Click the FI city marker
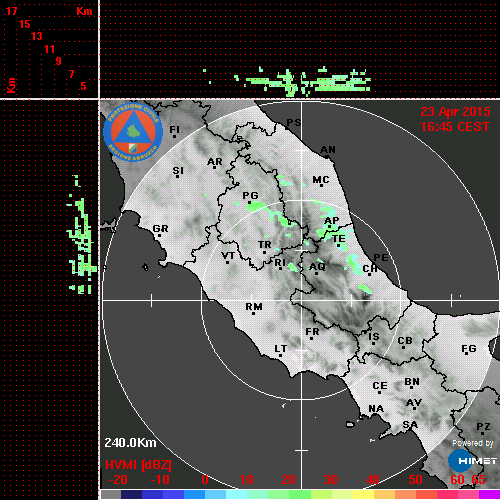Image resolution: width=500 pixels, height=500 pixels. [174, 136]
